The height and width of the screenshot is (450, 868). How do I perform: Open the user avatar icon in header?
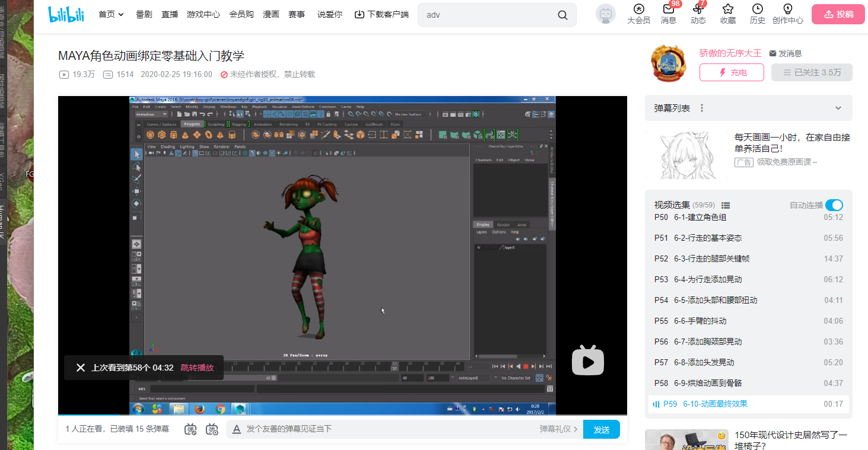coord(606,14)
